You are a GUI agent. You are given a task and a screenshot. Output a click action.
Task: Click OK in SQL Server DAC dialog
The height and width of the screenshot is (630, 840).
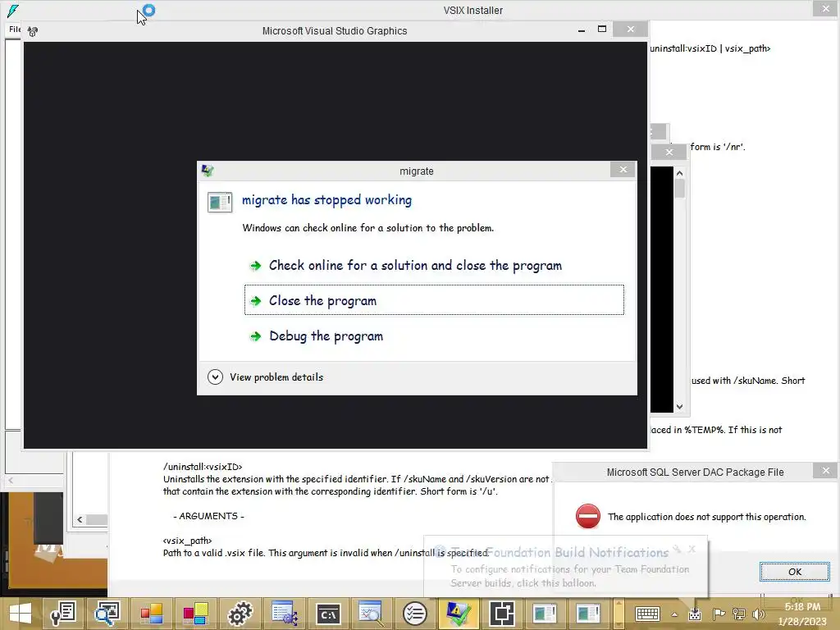[794, 572]
